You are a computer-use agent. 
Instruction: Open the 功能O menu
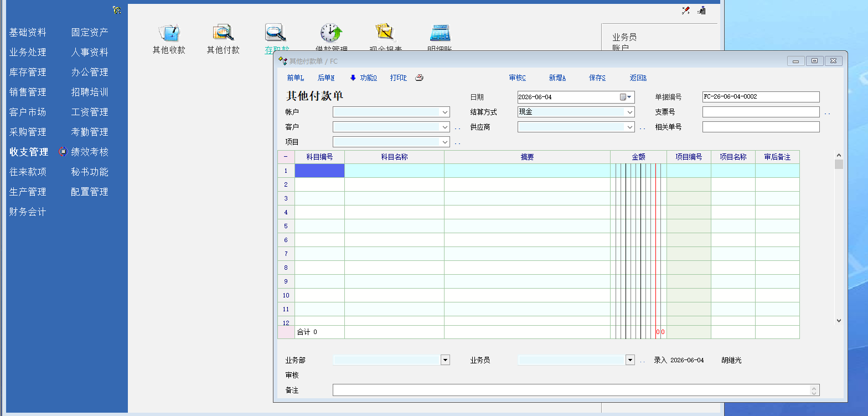click(x=368, y=78)
